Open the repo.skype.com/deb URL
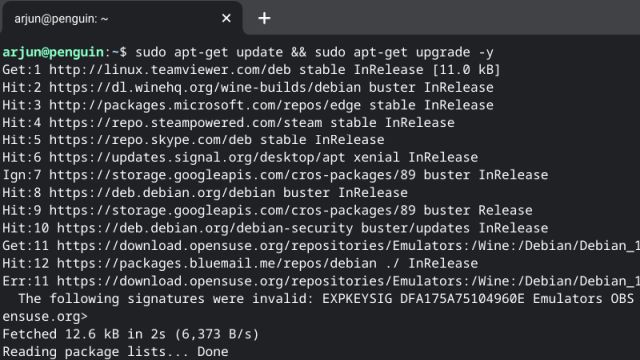Image resolution: width=640 pixels, height=360 pixels. pos(151,140)
